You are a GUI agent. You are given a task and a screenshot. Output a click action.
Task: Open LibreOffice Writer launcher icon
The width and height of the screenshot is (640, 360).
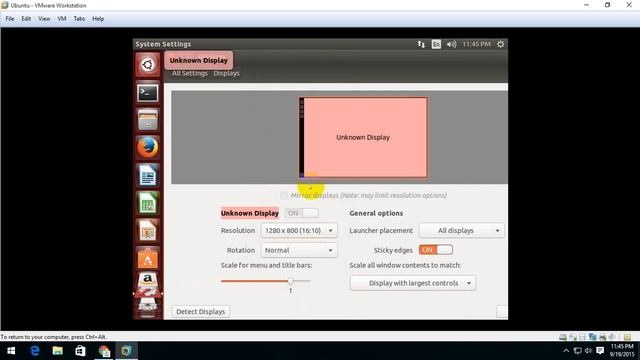point(148,175)
